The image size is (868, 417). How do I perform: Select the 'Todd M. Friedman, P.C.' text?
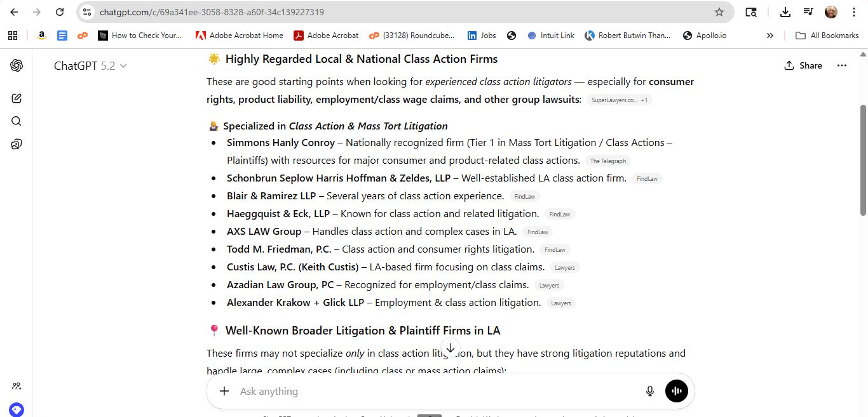(x=279, y=249)
